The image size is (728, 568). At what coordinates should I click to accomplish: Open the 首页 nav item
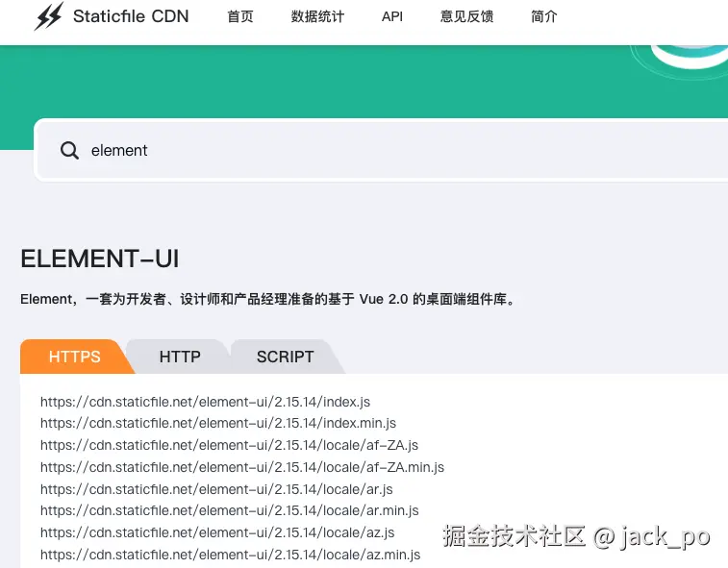(240, 16)
